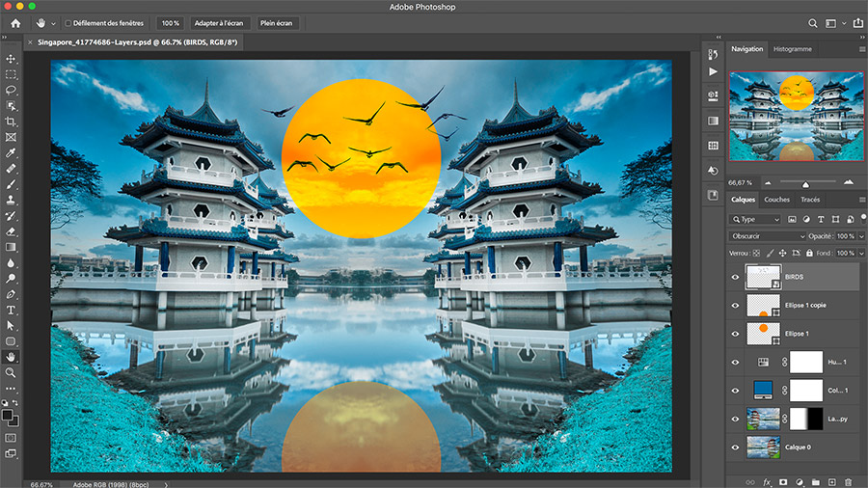Image resolution: width=868 pixels, height=488 pixels.
Task: Add a layer style with fx
Action: point(767,482)
